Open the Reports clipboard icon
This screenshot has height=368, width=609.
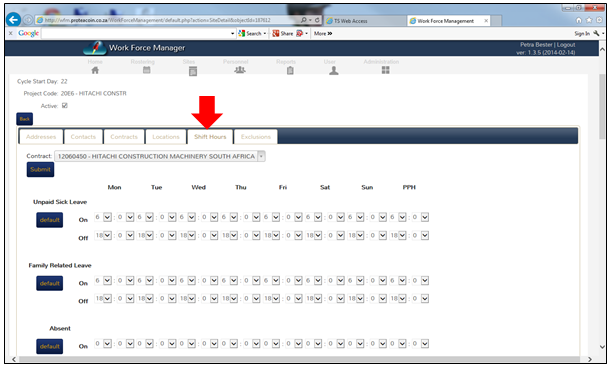[x=290, y=70]
